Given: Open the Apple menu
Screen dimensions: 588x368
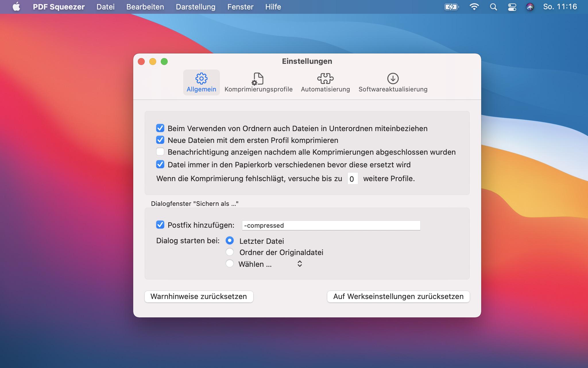Looking at the screenshot, I should pos(16,7).
